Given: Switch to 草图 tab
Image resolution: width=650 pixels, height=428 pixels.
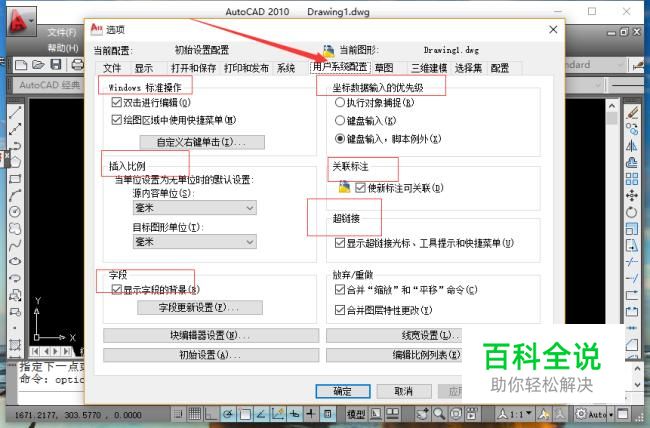Looking at the screenshot, I should pyautogui.click(x=384, y=68).
